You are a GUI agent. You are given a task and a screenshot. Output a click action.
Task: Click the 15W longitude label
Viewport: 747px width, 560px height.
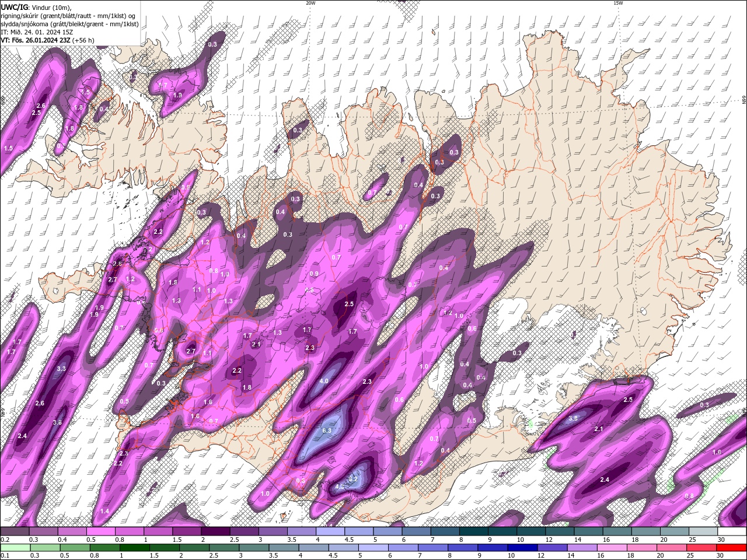click(x=618, y=3)
